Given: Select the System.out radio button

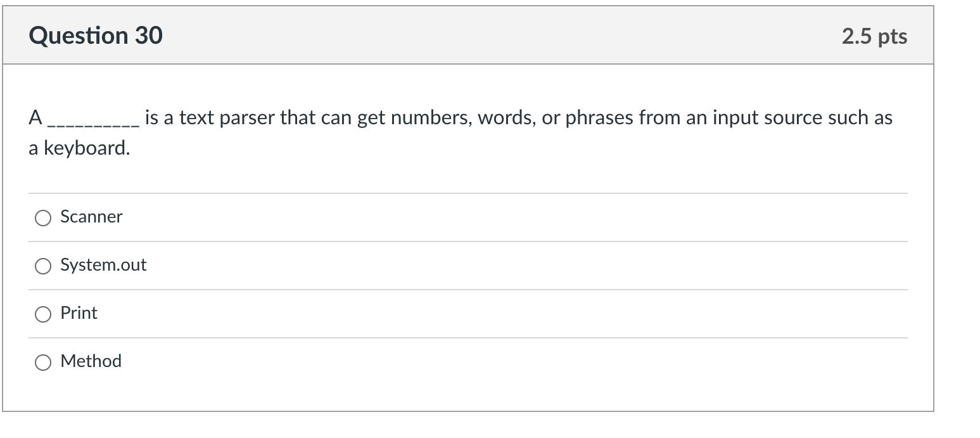Looking at the screenshot, I should click(x=42, y=266).
